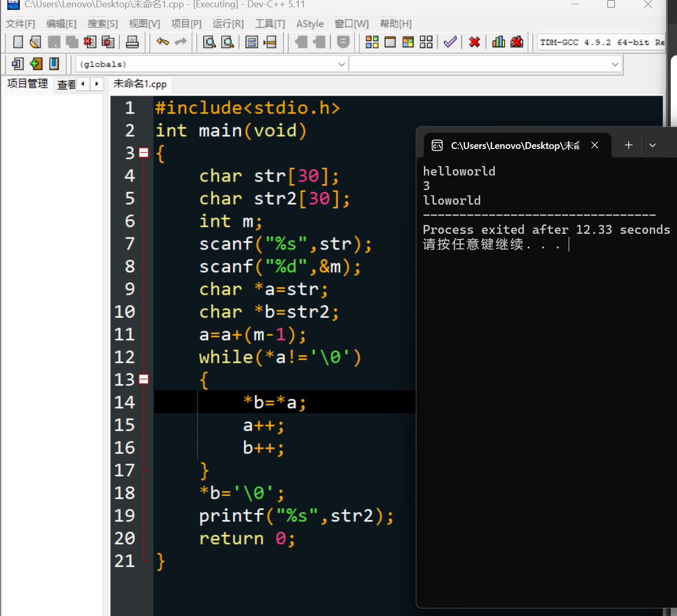Open the 编辑[E] menu
This screenshot has height=616, width=677.
[61, 24]
